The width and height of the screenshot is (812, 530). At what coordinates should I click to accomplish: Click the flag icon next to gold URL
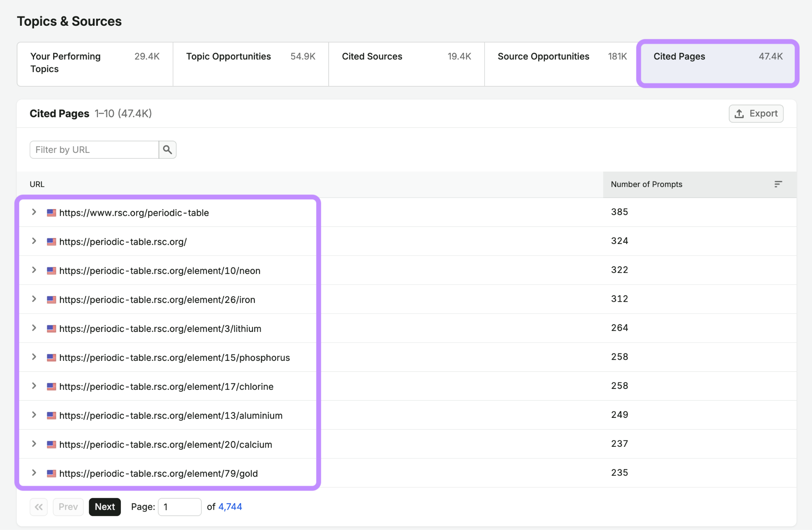52,473
